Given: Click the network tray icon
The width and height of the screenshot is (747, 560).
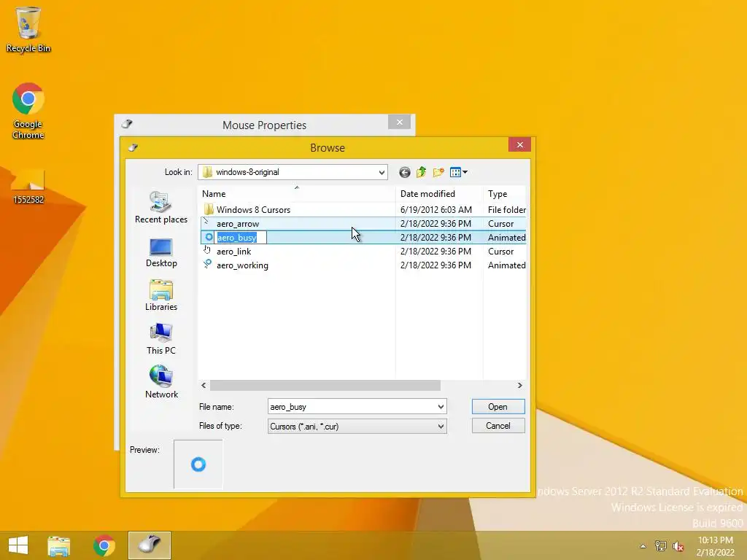Looking at the screenshot, I should point(661,546).
